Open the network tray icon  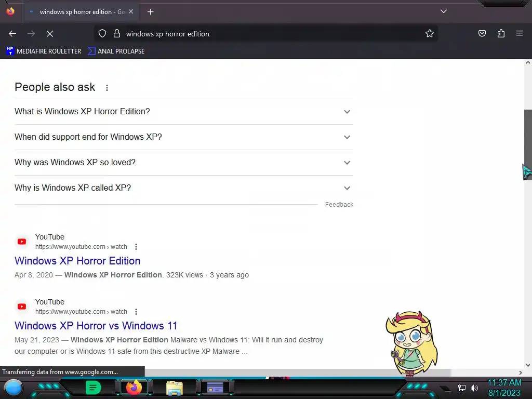click(462, 388)
